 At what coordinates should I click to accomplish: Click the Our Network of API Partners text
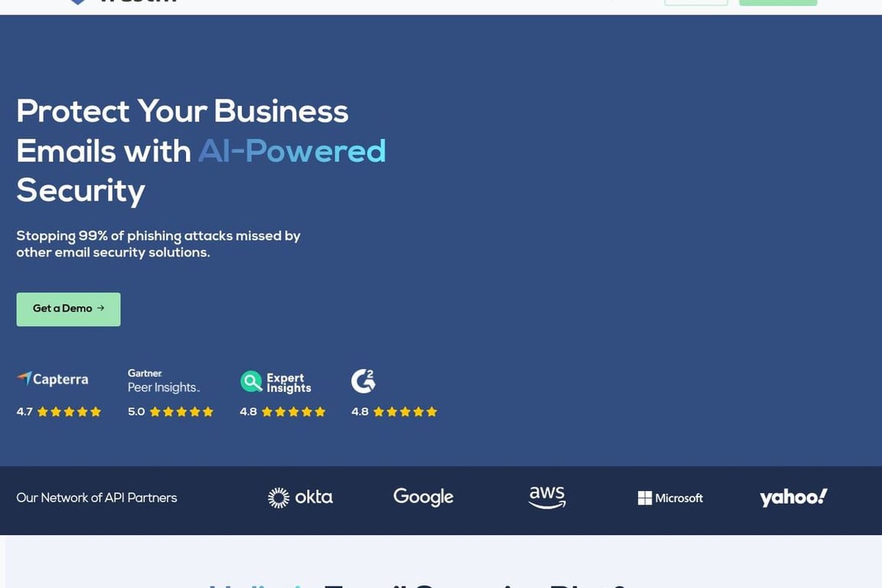96,497
